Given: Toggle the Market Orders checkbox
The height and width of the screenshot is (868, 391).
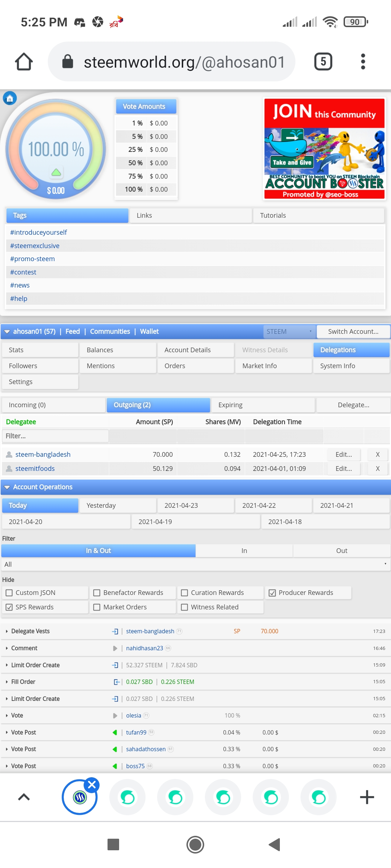Looking at the screenshot, I should click(97, 607).
